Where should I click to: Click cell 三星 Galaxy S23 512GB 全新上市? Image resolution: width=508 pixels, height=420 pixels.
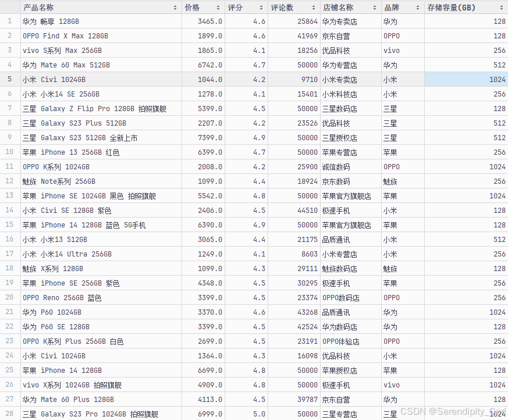[x=101, y=138]
